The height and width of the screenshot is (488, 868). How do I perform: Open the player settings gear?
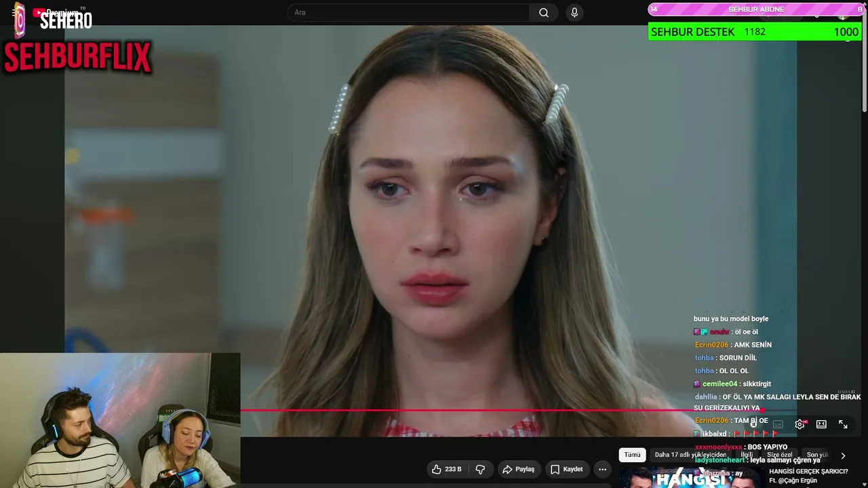800,424
